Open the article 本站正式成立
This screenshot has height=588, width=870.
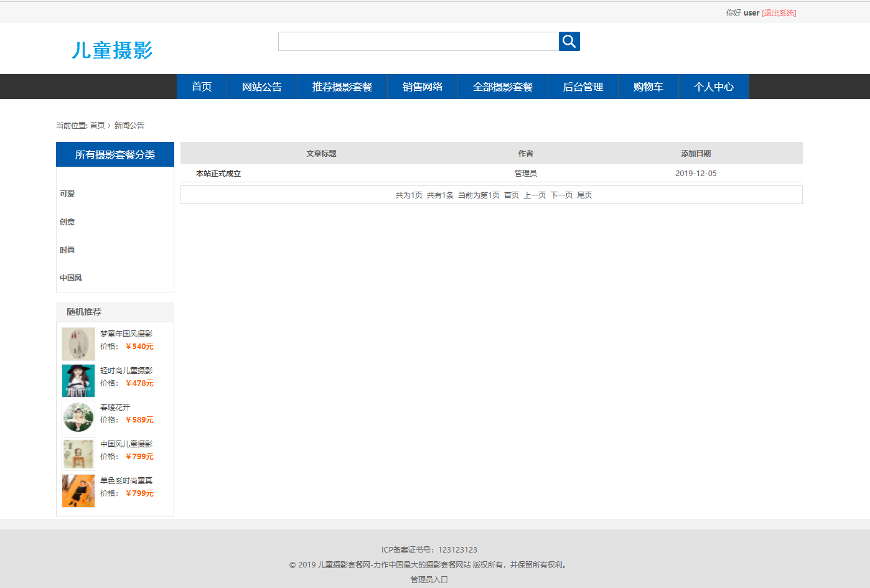(217, 173)
